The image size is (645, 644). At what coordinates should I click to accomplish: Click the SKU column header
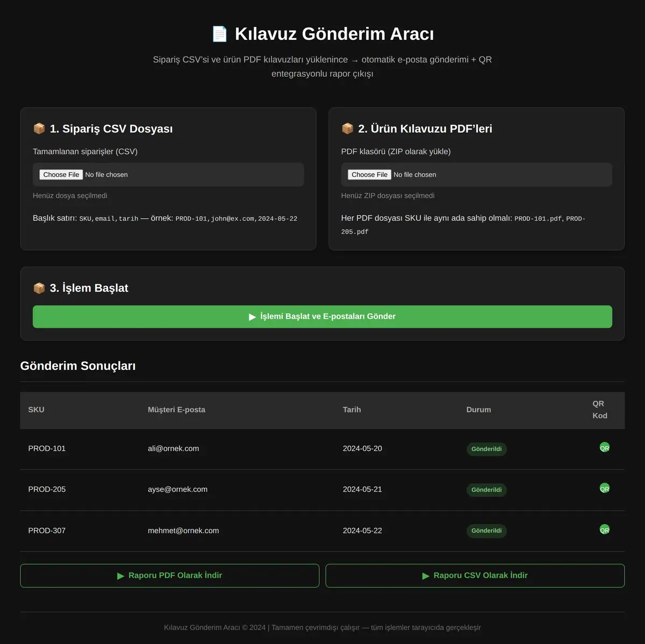[x=36, y=410]
